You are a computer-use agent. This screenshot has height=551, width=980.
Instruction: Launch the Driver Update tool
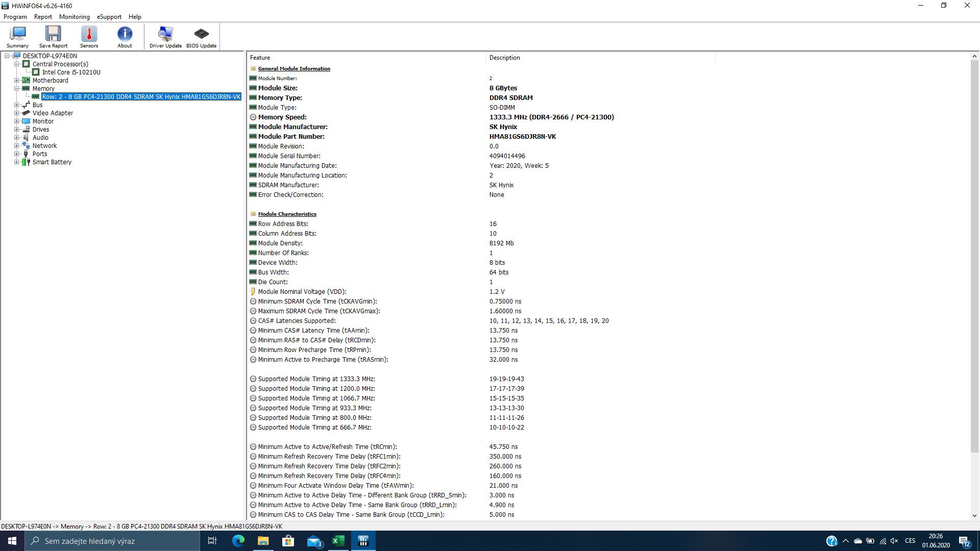165,37
